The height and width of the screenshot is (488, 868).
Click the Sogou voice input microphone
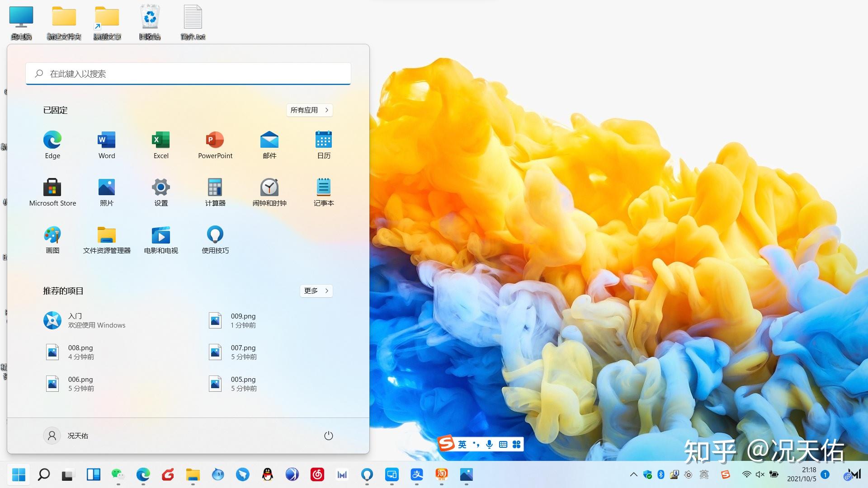click(489, 445)
